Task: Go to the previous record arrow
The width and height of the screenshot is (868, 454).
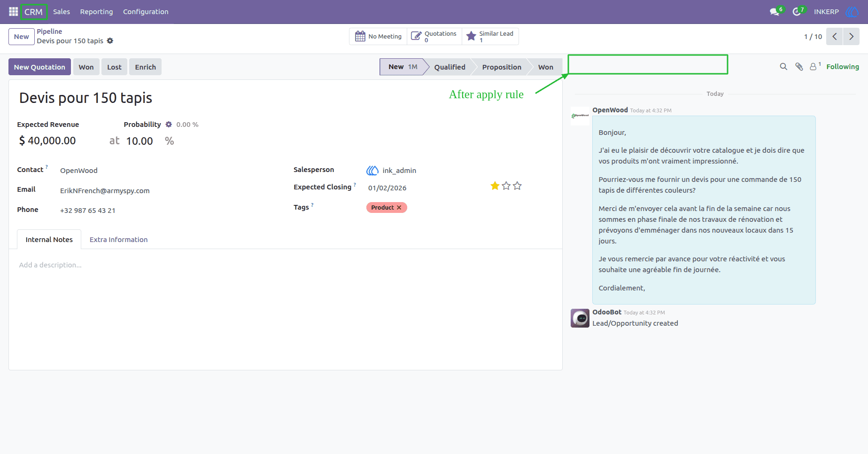Action: coord(835,37)
